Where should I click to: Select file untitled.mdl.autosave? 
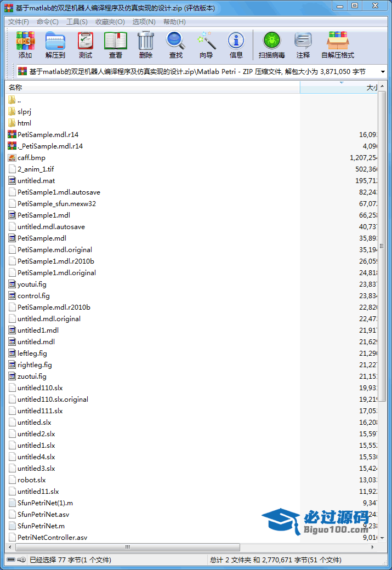(52, 227)
